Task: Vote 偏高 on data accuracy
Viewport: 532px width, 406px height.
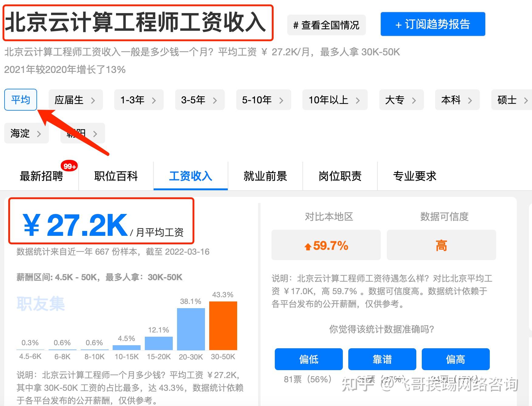Action: point(456,359)
